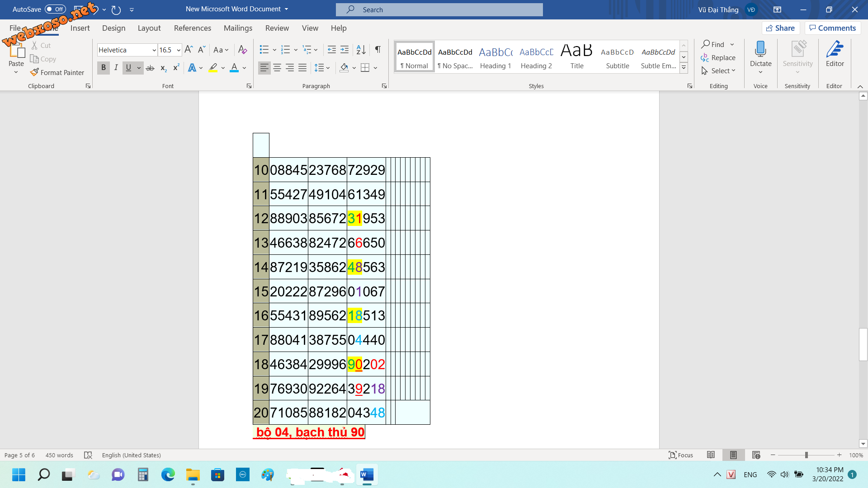Screen dimensions: 868x488
Task: Toggle Strikethrough formatting
Action: (x=150, y=68)
